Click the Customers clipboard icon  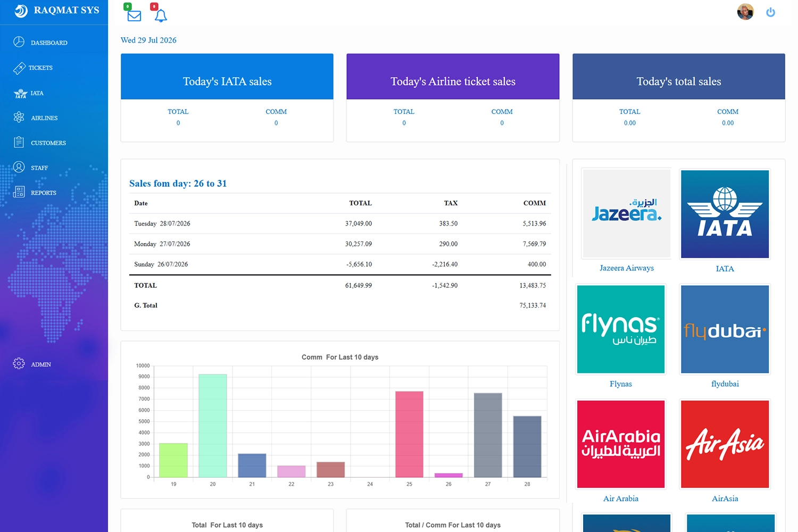coord(19,142)
